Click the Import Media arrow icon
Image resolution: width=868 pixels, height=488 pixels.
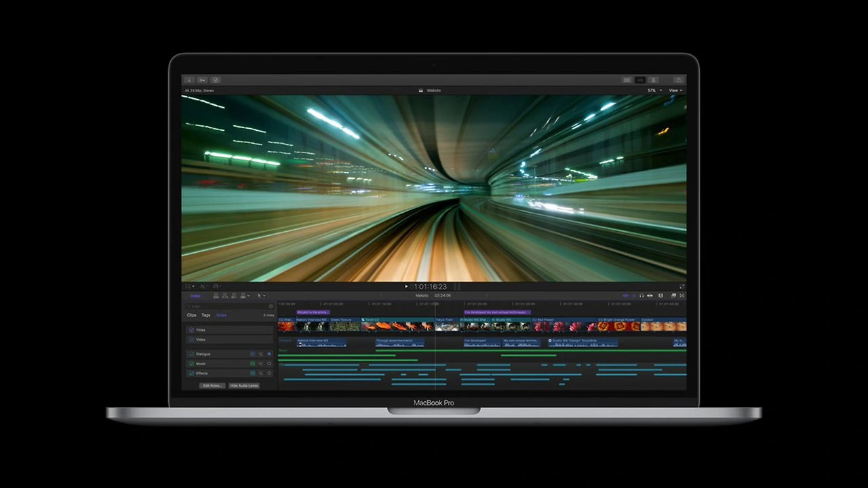tap(189, 80)
